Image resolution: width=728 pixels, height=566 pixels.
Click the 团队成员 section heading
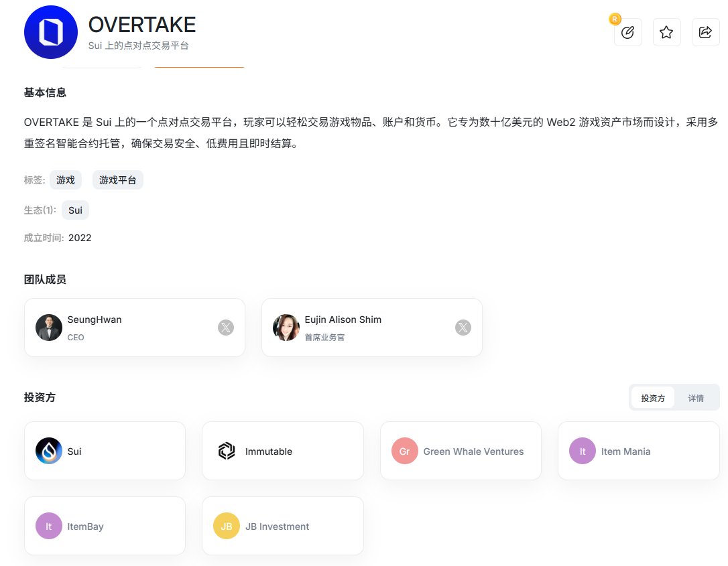click(45, 279)
